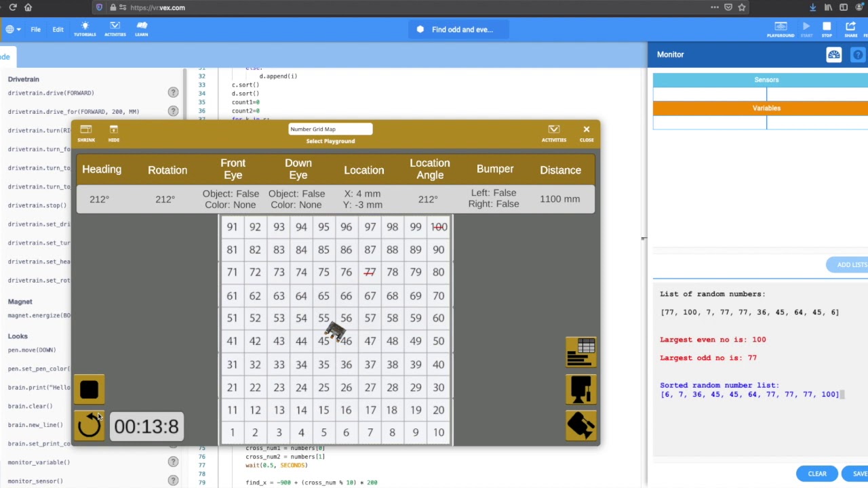Screen dimensions: 868x488
Task: Show help for monitor_sensor() command
Action: [173, 481]
